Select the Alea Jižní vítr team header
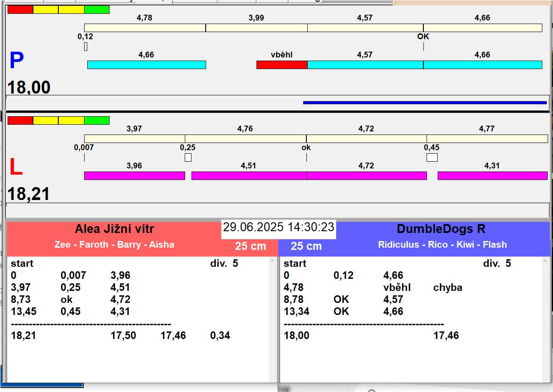 point(114,229)
